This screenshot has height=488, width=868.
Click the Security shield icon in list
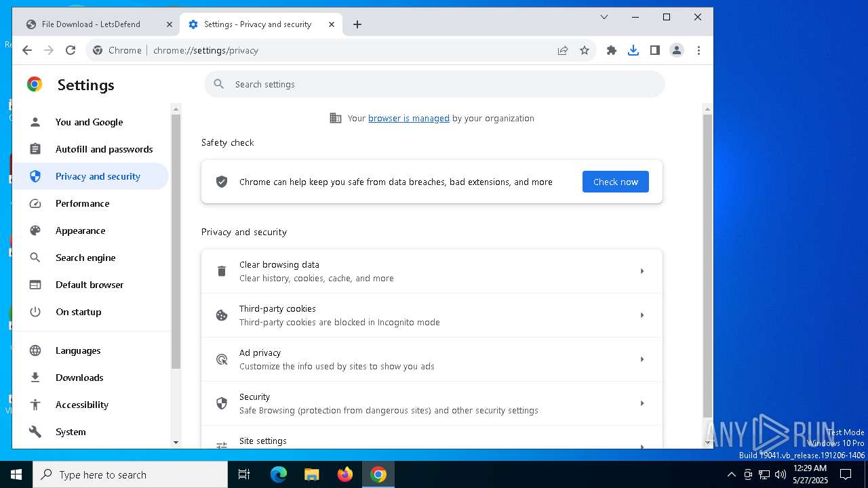222,403
